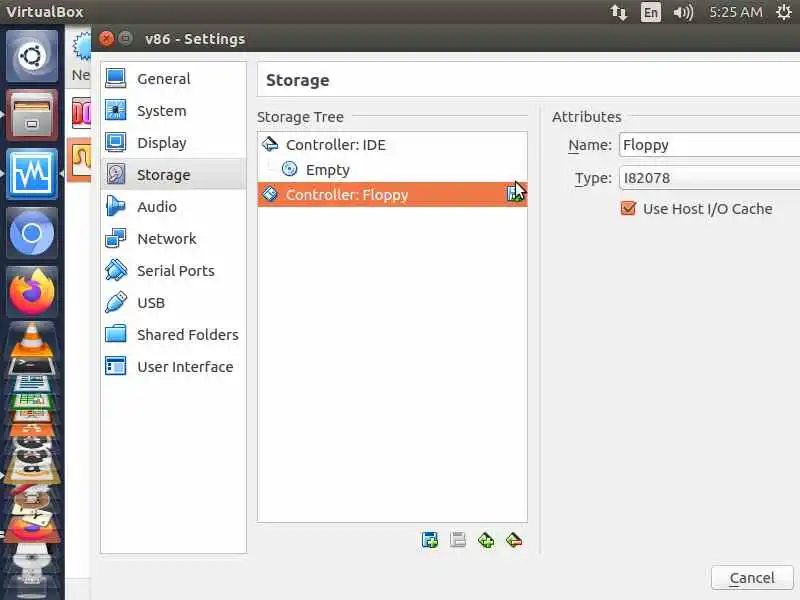This screenshot has height=600, width=800.
Task: Open the Shared Folders settings page
Action: 173,335
